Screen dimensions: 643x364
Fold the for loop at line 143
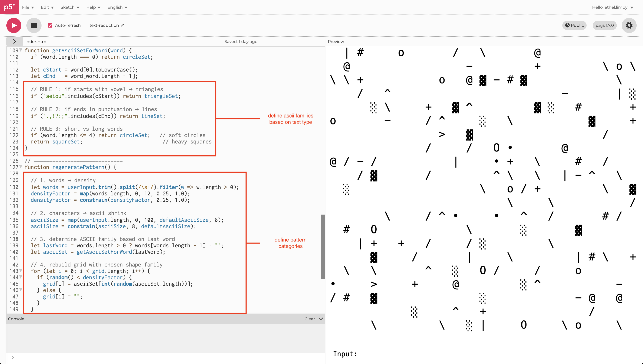pyautogui.click(x=21, y=271)
